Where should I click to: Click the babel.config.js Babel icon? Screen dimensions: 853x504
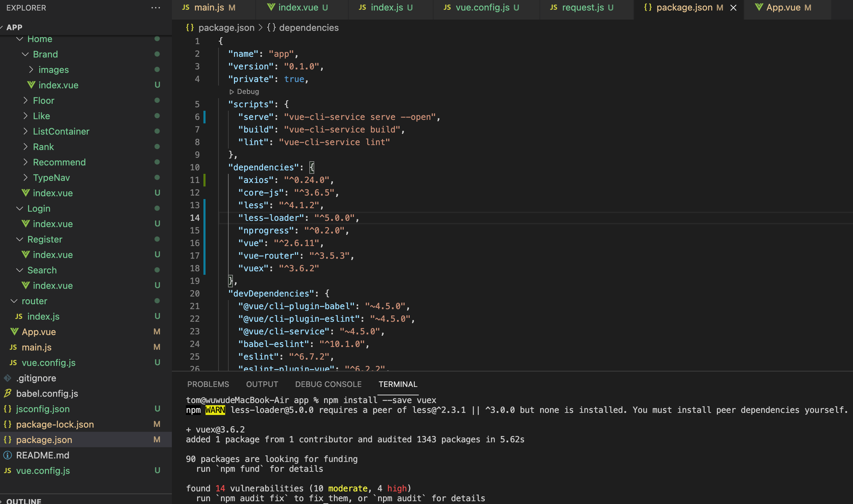tap(7, 394)
